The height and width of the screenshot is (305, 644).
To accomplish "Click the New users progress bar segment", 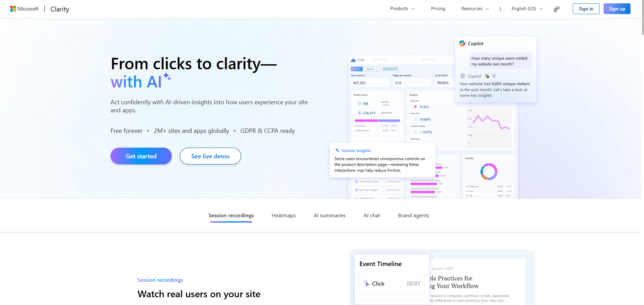I will [366, 120].
